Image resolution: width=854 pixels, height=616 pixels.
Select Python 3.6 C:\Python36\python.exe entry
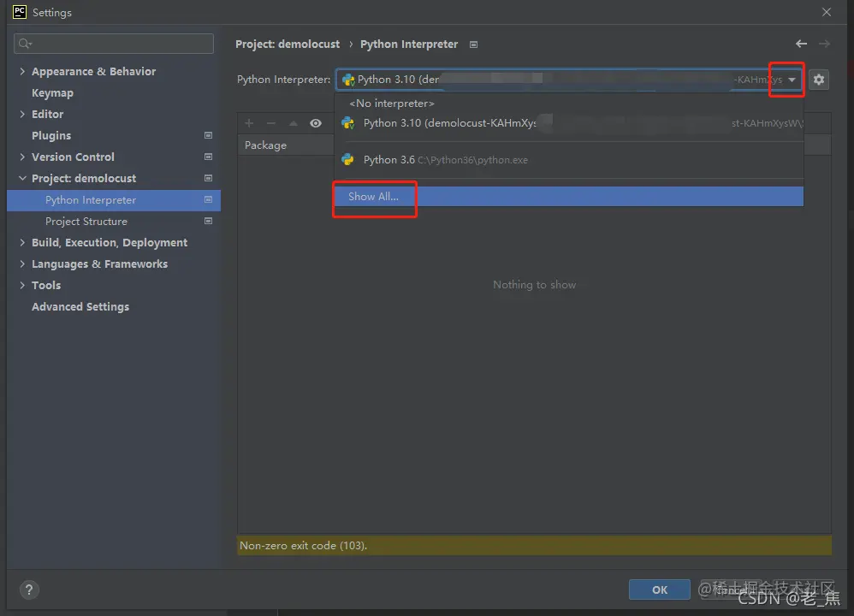(x=568, y=160)
